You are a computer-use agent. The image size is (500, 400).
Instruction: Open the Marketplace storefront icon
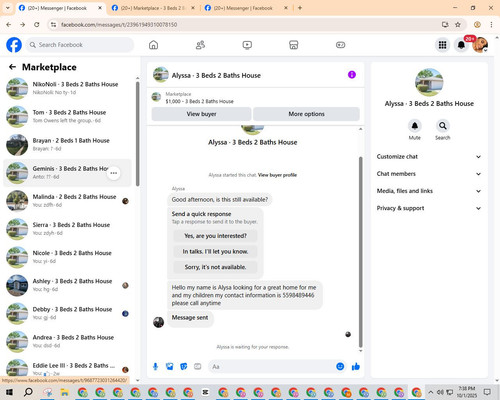294,45
